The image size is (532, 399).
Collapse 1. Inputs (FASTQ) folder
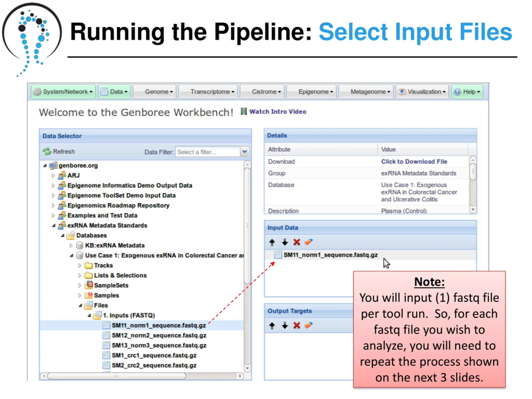click(x=89, y=315)
